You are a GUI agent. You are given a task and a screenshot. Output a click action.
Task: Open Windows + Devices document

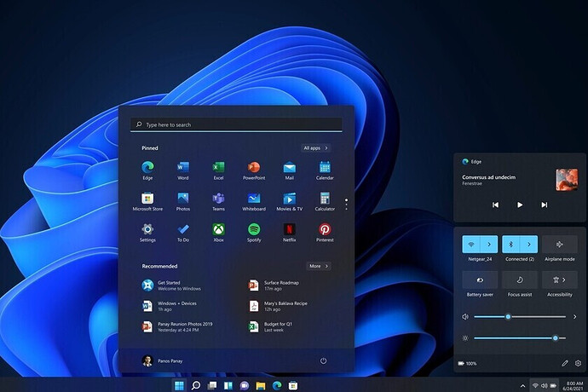pyautogui.click(x=170, y=306)
